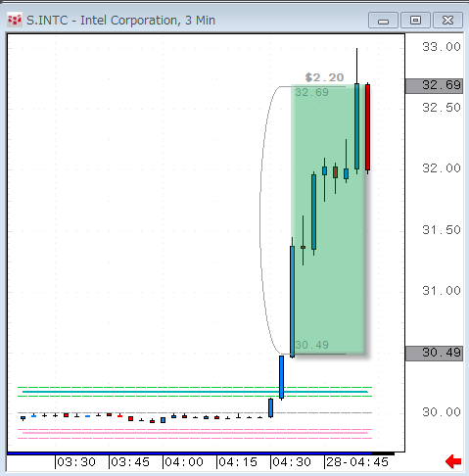
Task: Select the solid pink horizontal line
Action: 195,433
